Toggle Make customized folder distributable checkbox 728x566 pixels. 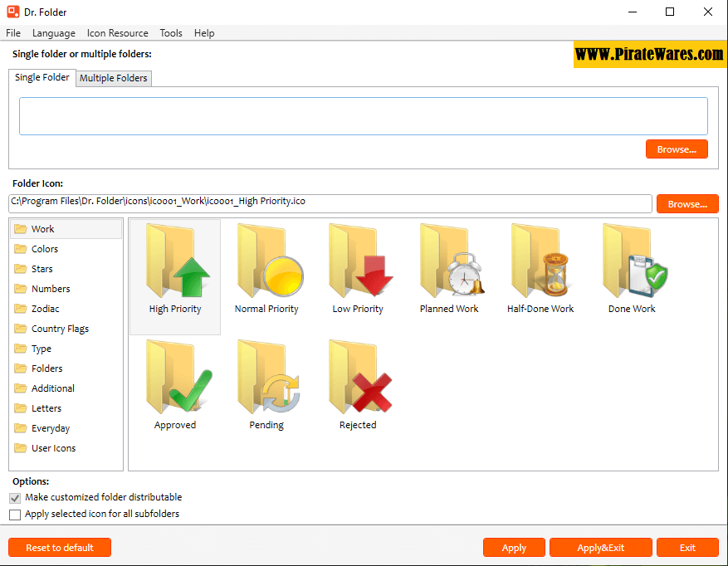click(15, 498)
